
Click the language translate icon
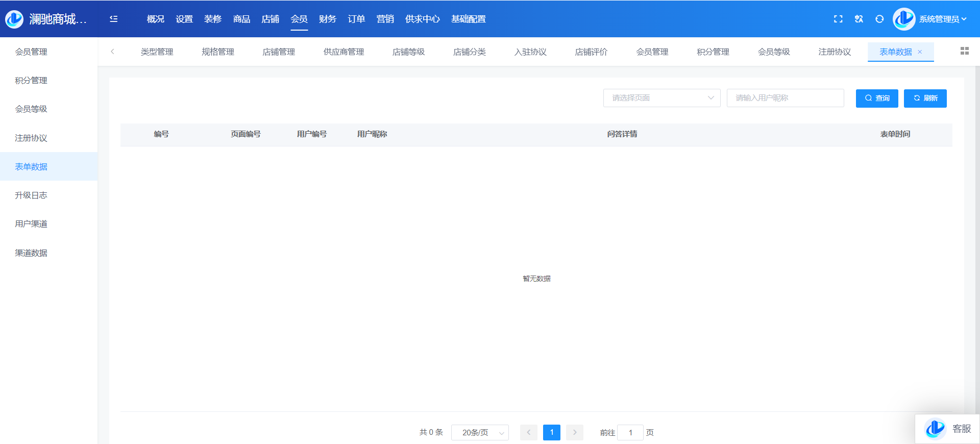[x=859, y=19]
